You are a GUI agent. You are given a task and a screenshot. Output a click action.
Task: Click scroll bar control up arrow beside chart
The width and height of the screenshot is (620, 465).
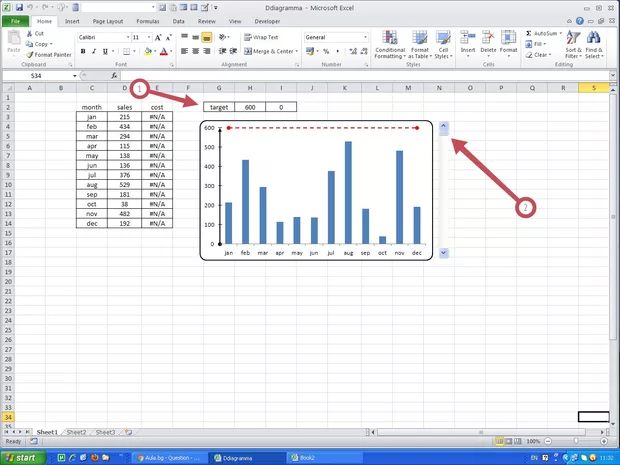click(x=443, y=126)
